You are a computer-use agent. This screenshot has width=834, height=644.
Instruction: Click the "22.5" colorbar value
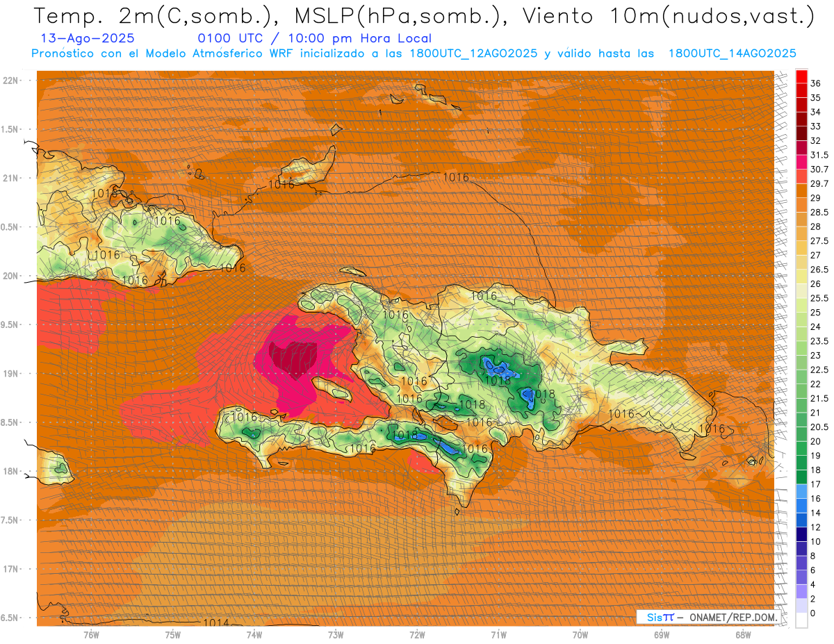tap(819, 370)
